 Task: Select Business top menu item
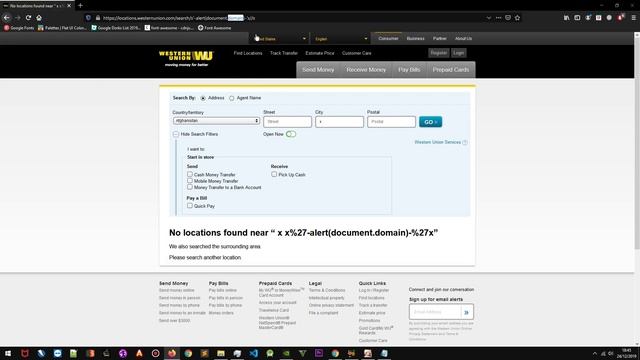pyautogui.click(x=416, y=38)
